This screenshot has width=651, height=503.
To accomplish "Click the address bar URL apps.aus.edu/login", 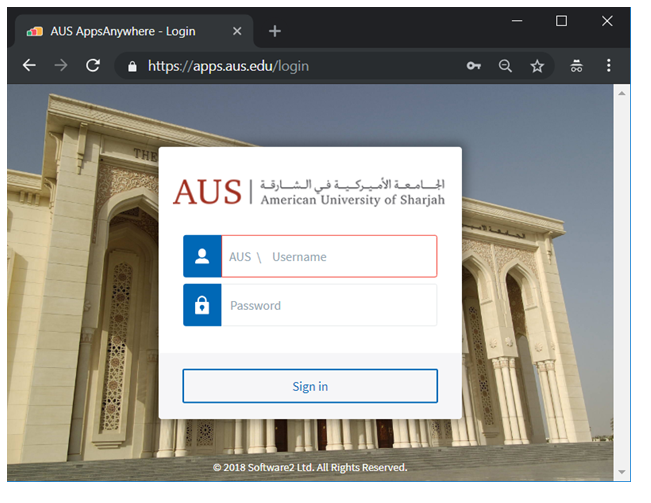I will pyautogui.click(x=228, y=66).
